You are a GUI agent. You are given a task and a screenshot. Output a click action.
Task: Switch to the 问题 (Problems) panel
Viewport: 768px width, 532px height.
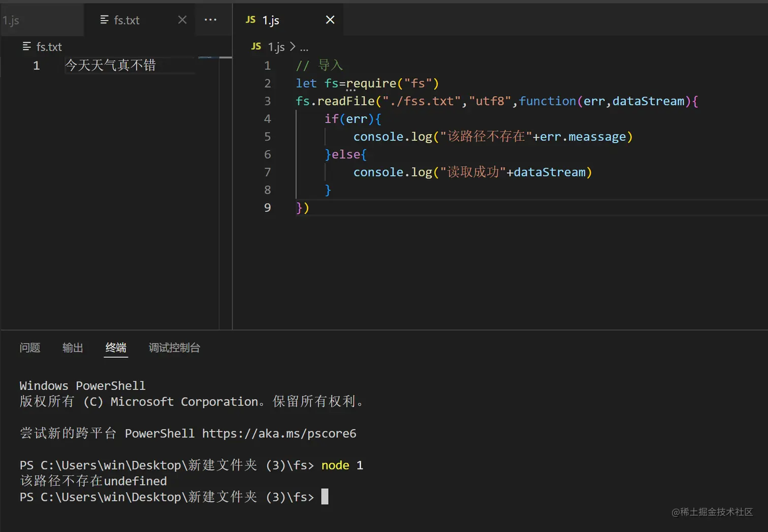29,348
